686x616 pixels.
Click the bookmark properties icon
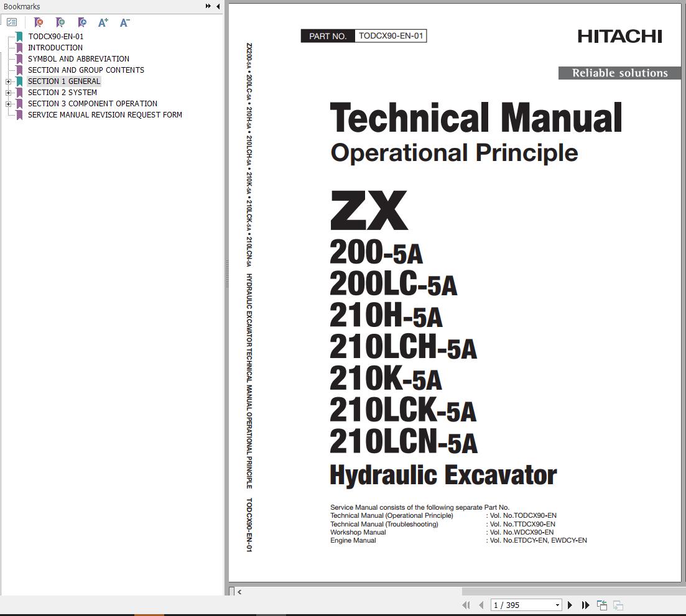[x=82, y=22]
